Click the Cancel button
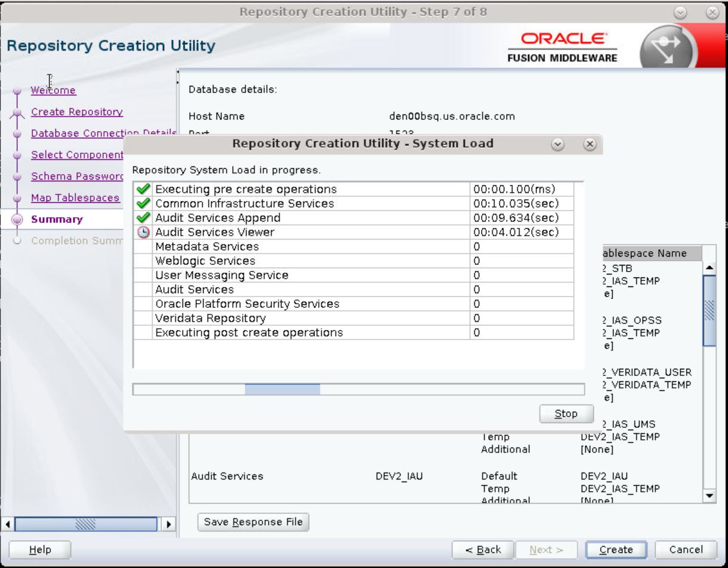Screen dimensions: 728x568 pyautogui.click(x=686, y=550)
